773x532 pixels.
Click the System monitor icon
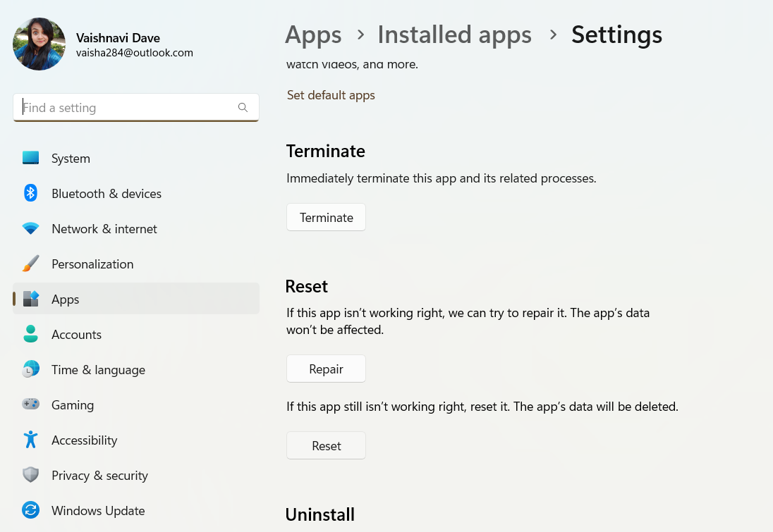click(30, 159)
